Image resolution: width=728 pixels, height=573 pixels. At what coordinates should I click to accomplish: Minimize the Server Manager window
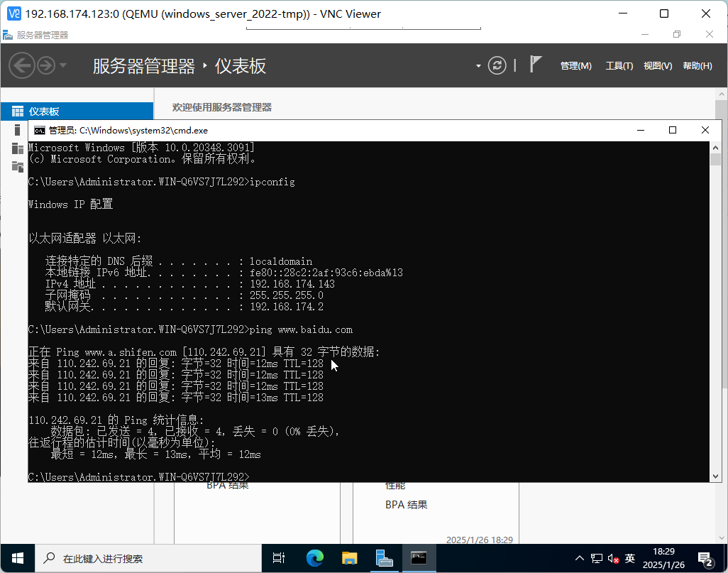[645, 34]
